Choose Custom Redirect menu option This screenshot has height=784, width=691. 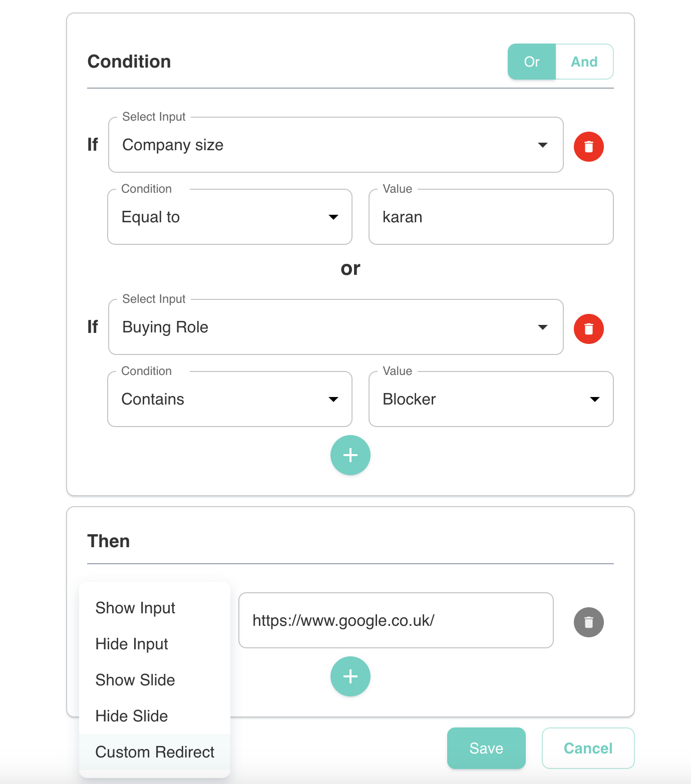tap(155, 752)
